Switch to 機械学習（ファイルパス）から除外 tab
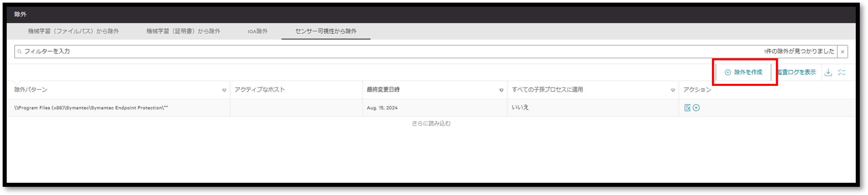This screenshot has height=195, width=868. tap(74, 31)
